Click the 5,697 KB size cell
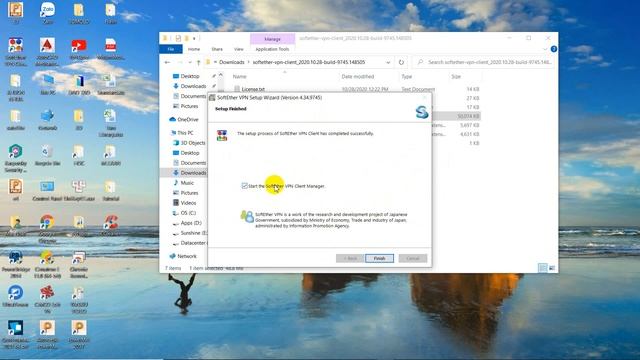Screen dimensions: 640x360 coord(469,125)
